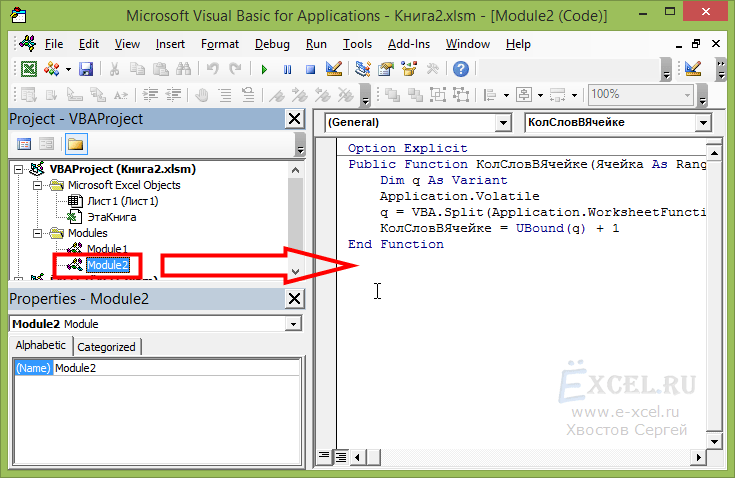Select ЭтаКнига in project tree
Screen dimensions: 735x478
112,217
